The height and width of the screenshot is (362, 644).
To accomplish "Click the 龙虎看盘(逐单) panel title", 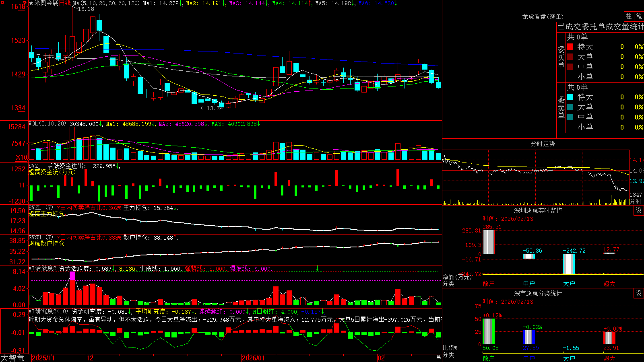I will 543,16.
